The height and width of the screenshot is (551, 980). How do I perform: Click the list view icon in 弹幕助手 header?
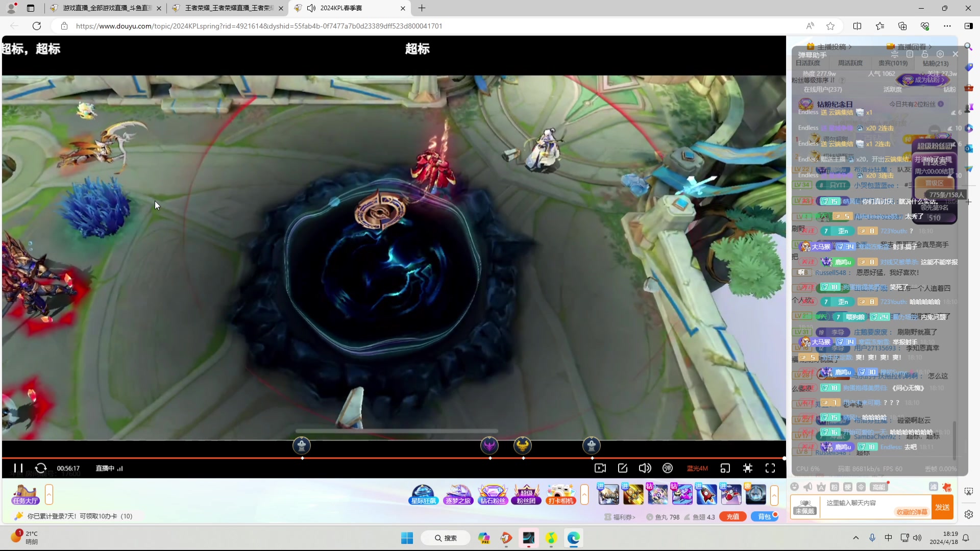pos(910,54)
